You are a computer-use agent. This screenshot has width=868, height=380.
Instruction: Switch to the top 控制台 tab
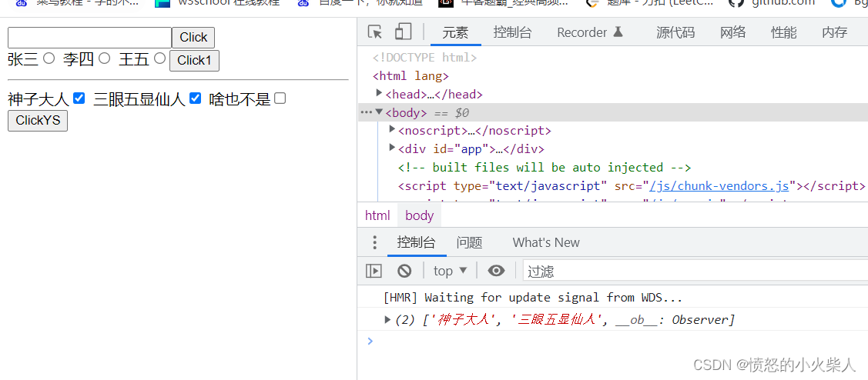coord(513,32)
